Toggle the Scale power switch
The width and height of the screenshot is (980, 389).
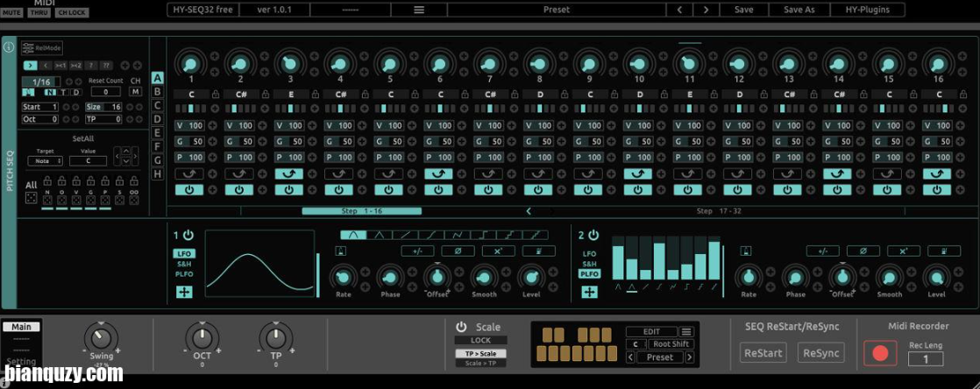[x=461, y=327]
